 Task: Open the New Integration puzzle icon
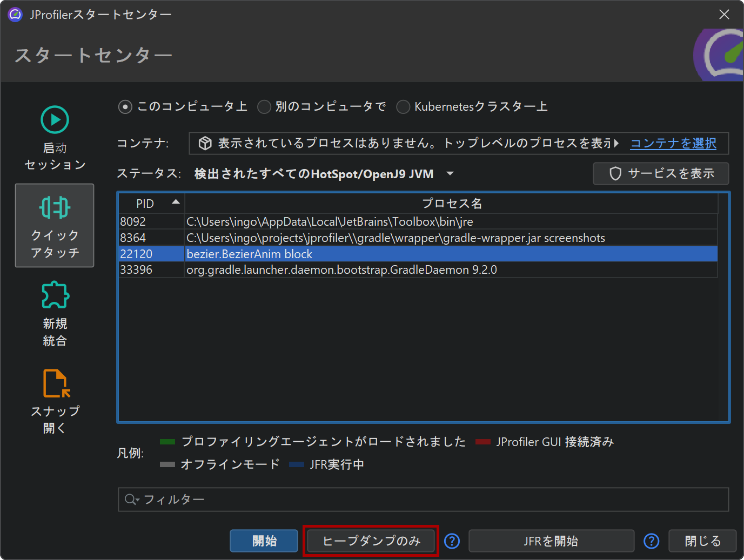point(55,295)
